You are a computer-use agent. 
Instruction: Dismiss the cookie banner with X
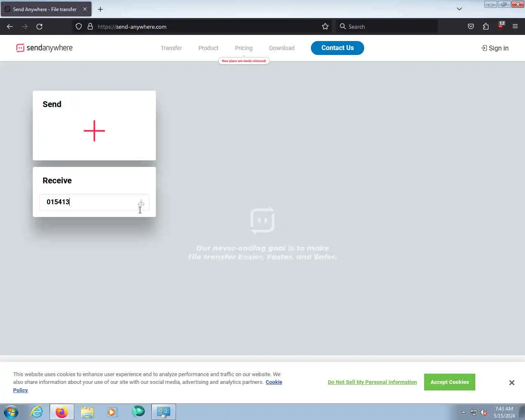click(512, 383)
